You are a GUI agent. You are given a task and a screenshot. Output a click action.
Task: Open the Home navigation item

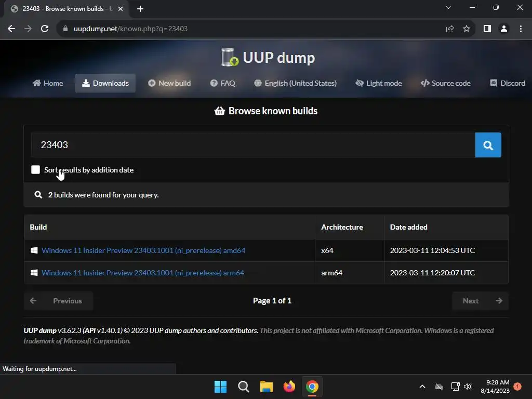coord(48,83)
